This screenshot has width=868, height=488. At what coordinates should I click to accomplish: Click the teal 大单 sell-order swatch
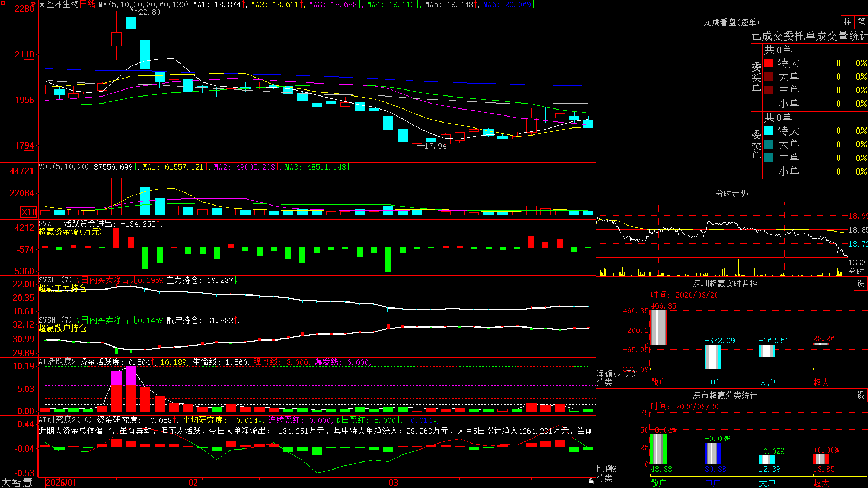768,144
